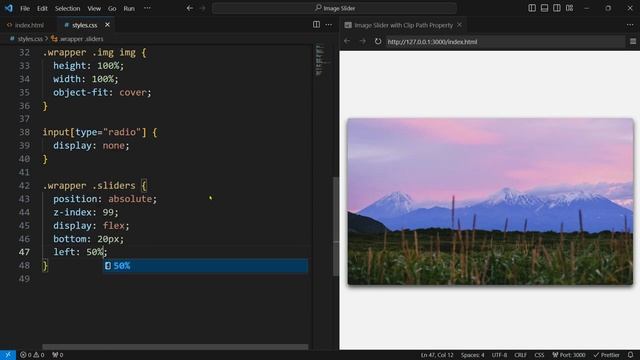Click the 'object-fit: cover;' code line
Screen dimensions: 640x360
pos(102,92)
